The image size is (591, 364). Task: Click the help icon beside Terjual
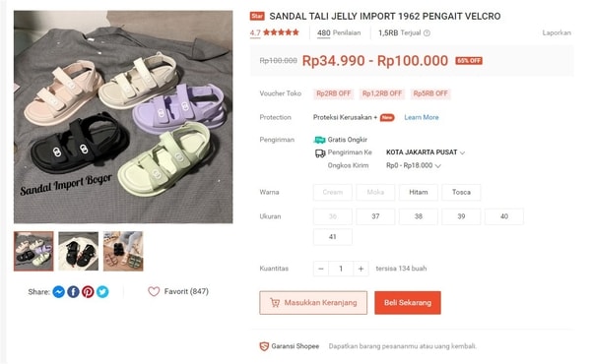point(427,33)
